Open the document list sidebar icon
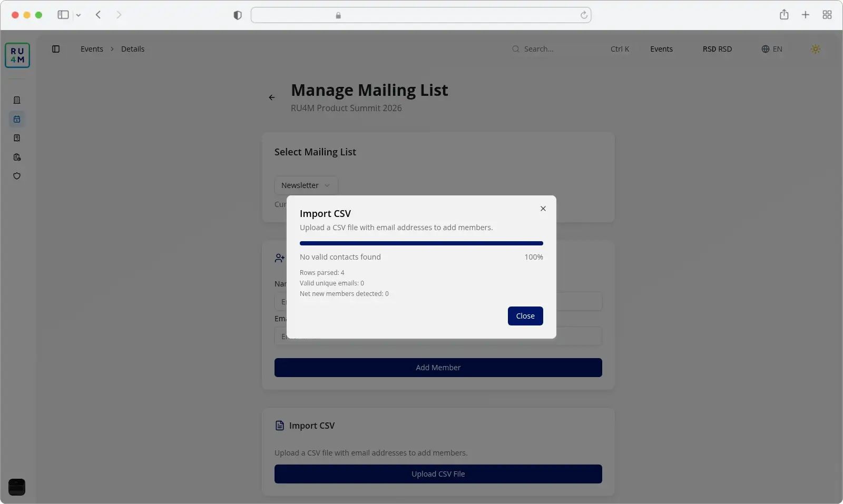Screen dimensions: 843x504 coord(17,138)
